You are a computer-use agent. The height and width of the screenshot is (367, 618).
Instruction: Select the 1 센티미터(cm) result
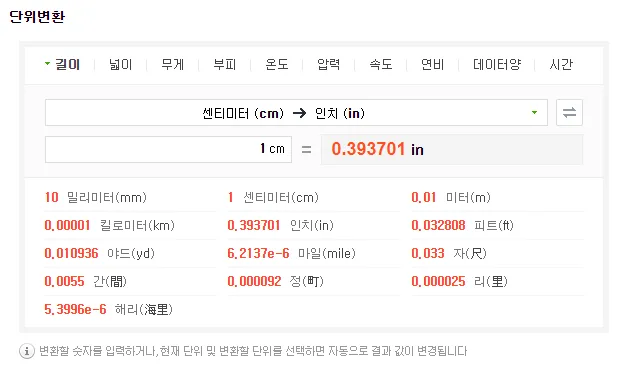click(273, 197)
